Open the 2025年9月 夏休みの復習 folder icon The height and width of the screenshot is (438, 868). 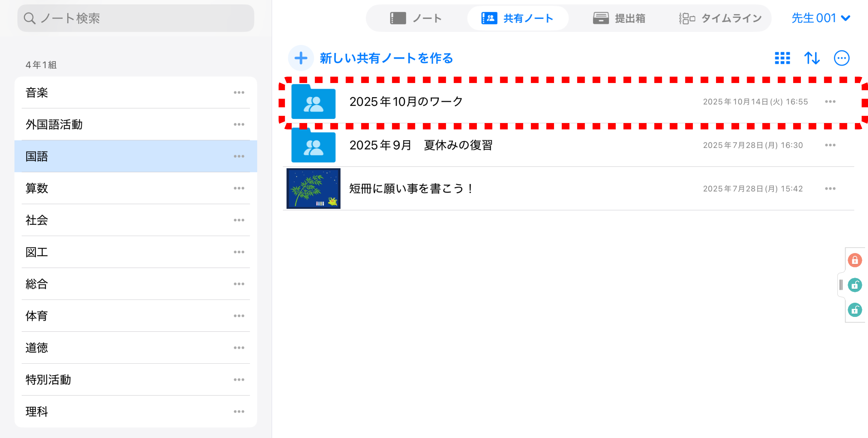click(x=313, y=145)
